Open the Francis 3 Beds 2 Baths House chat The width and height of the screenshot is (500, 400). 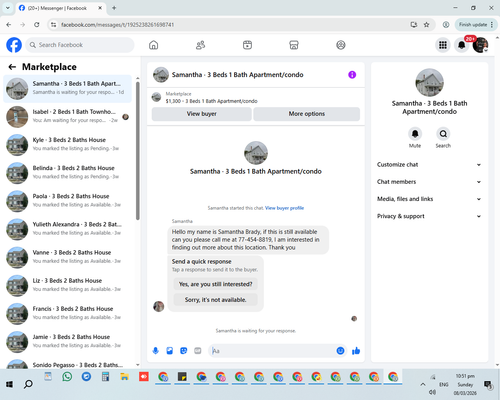pos(67,314)
